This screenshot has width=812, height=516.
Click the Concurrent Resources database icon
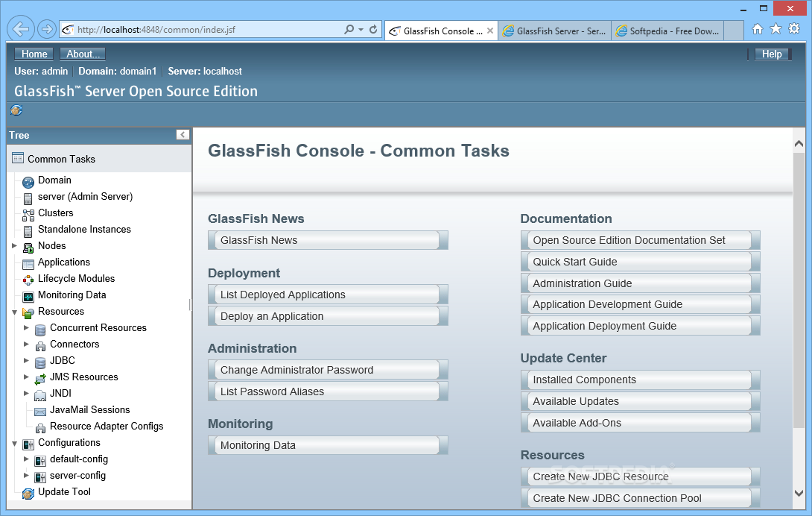click(x=40, y=330)
